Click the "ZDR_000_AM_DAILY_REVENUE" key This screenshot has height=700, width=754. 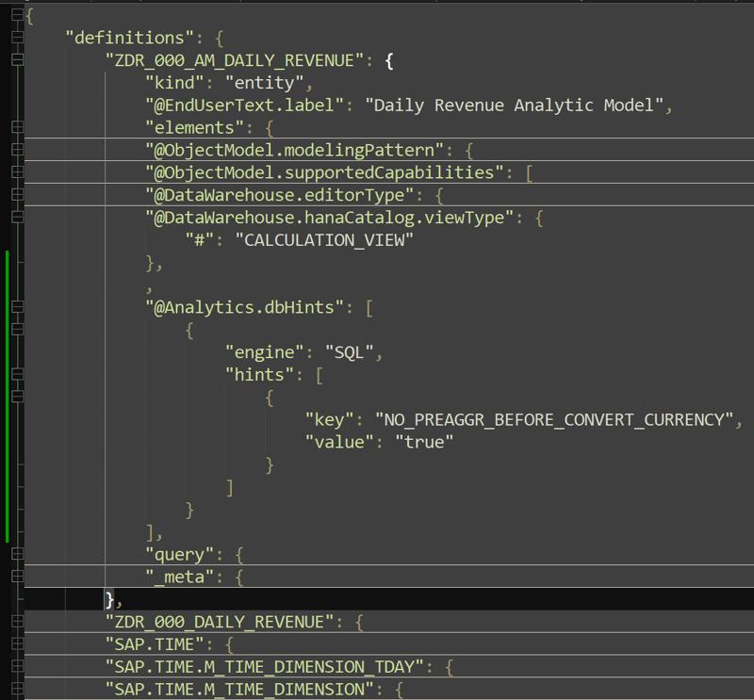pyautogui.click(x=234, y=60)
